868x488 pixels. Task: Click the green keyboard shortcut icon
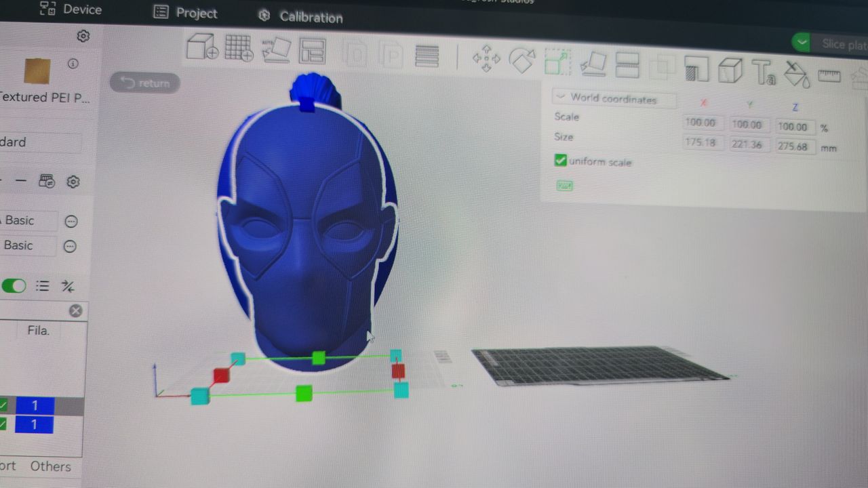point(564,185)
